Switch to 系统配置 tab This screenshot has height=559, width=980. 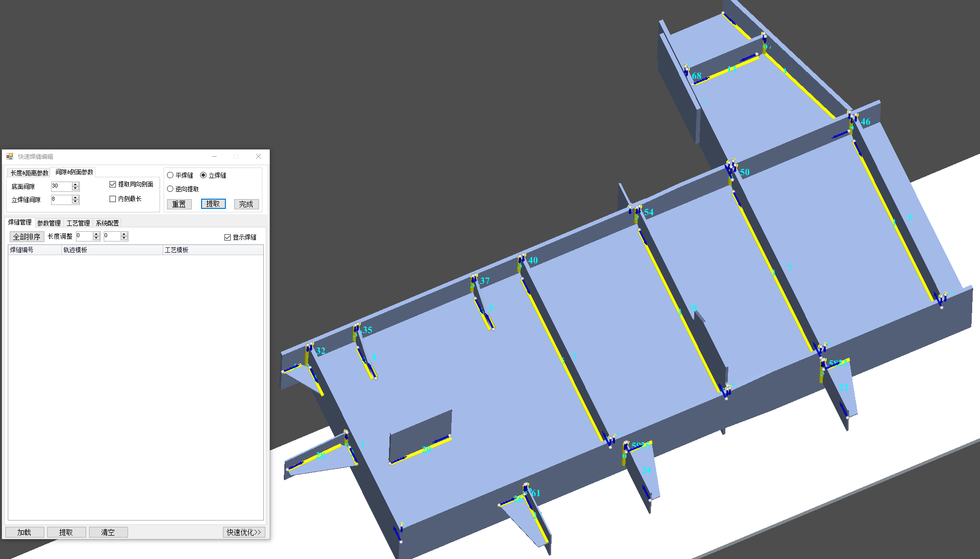click(x=107, y=223)
